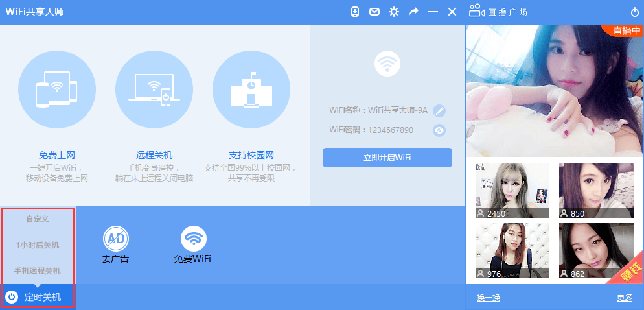The height and width of the screenshot is (310, 644).
Task: Click WiFi password value 1234567890
Action: tap(391, 130)
